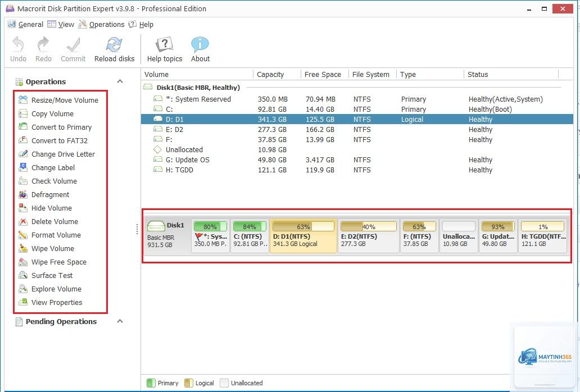Click the Delete Volume icon
Image resolution: width=580 pixels, height=392 pixels.
click(23, 221)
